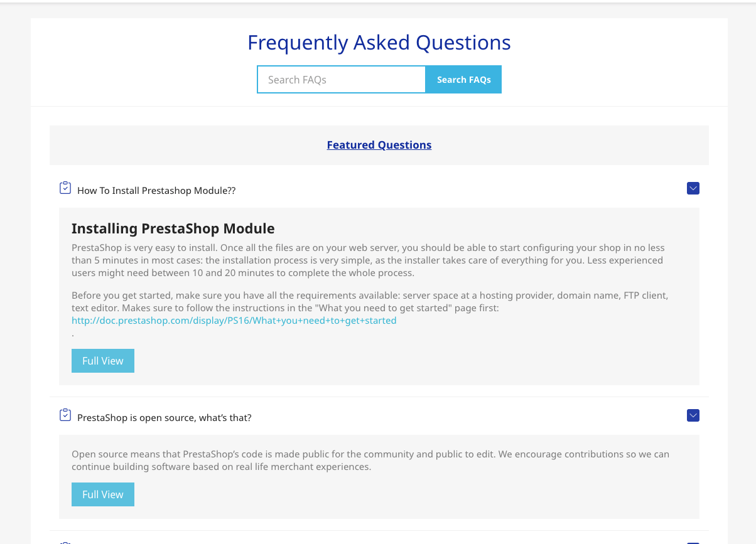Click the Installing PrestaShop Module heading
Viewport: 756px width, 544px height.
(173, 228)
